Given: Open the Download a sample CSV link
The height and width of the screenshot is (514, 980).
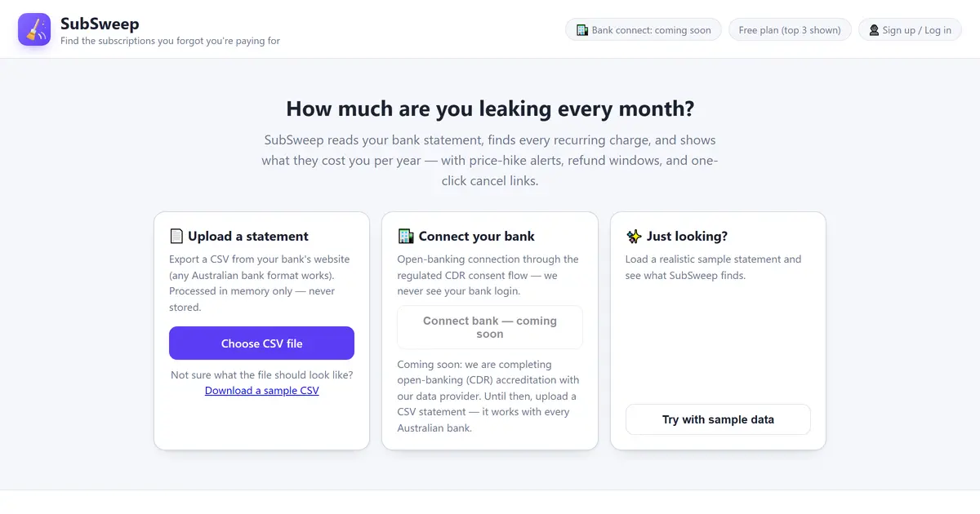Looking at the screenshot, I should 261,391.
